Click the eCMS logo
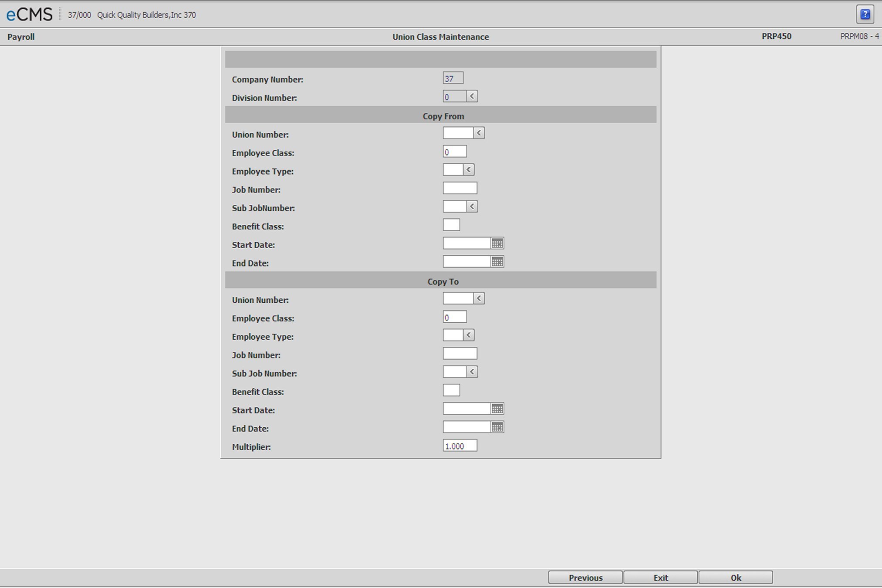 (29, 15)
